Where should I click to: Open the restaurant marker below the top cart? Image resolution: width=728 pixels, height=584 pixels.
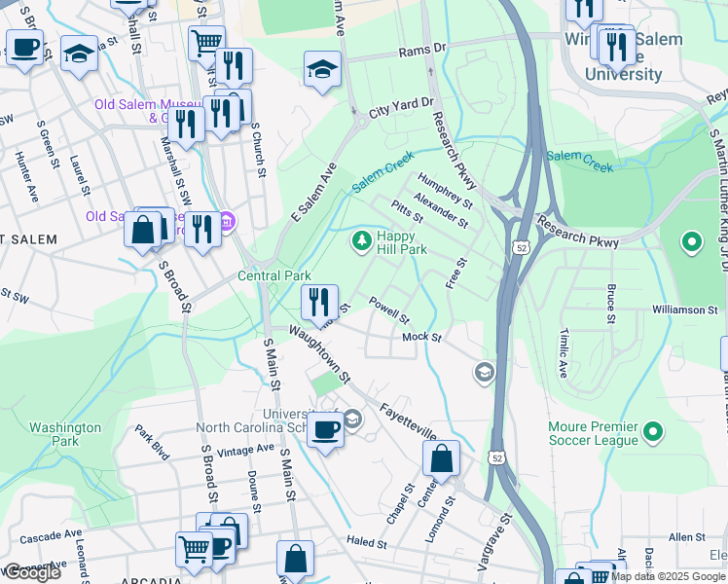tap(234, 65)
